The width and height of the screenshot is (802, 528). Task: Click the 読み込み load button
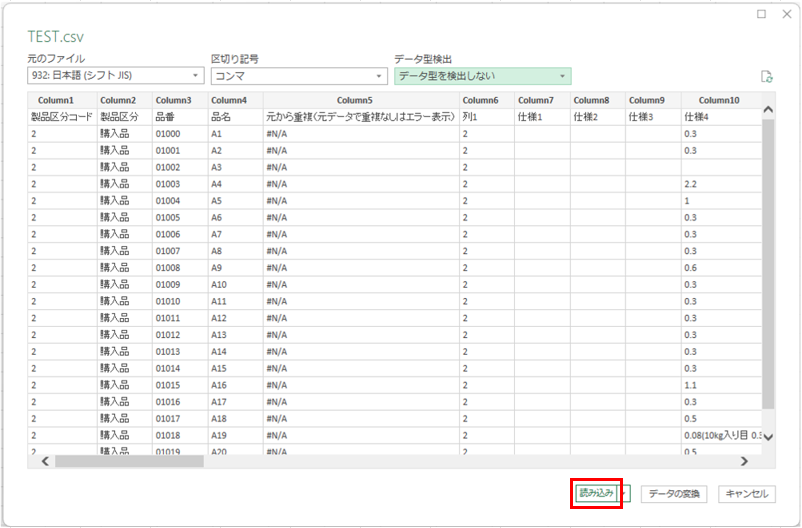[595, 494]
